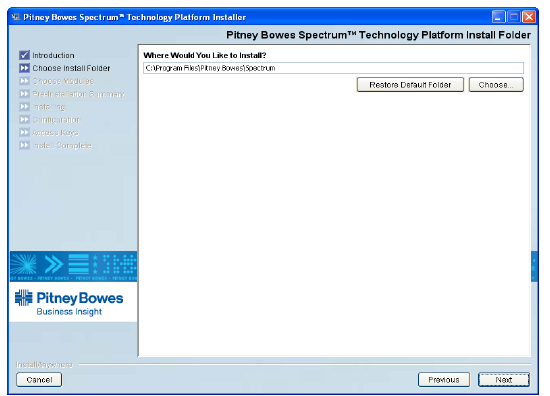Click the install folder path field
The height and width of the screenshot is (396, 550).
point(333,68)
